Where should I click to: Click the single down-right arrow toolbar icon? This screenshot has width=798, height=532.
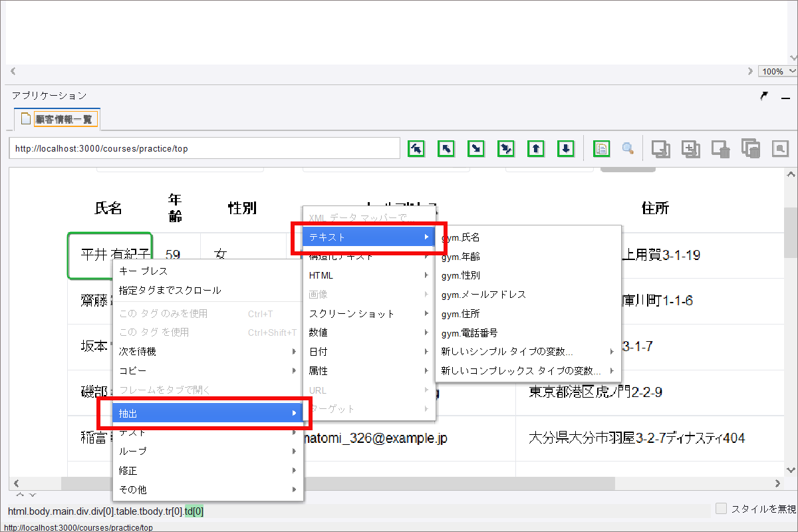coord(476,148)
